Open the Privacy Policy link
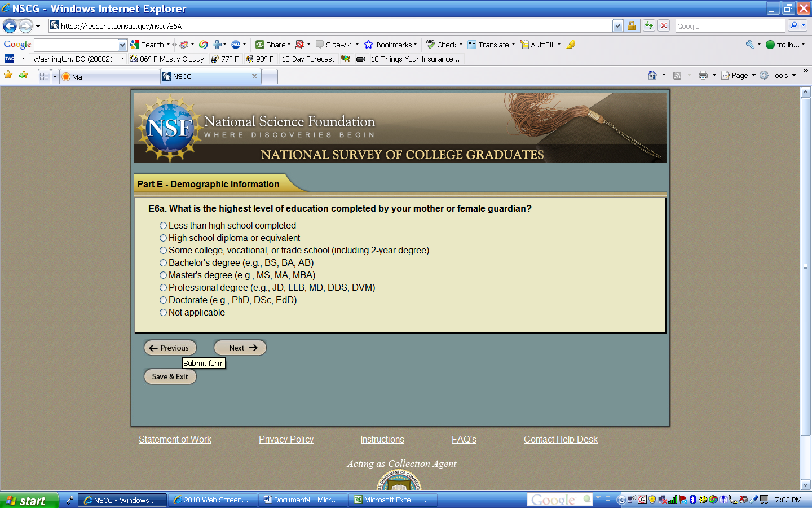Viewport: 812px width, 508px height. point(286,439)
